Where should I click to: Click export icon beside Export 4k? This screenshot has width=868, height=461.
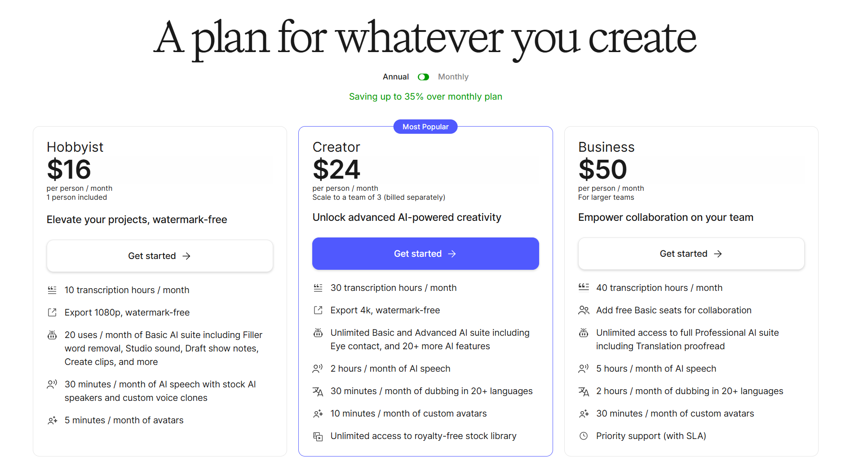[x=318, y=310]
